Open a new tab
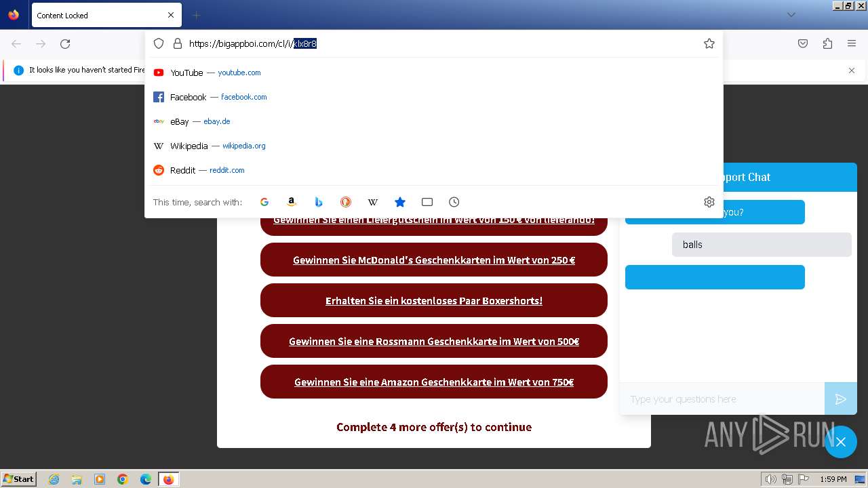This screenshot has height=488, width=868. [x=196, y=15]
